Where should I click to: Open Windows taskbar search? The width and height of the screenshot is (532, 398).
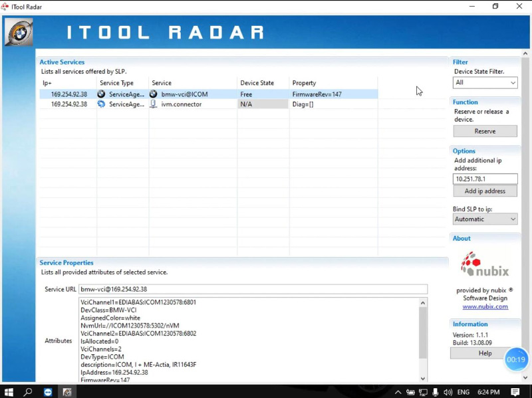(x=28, y=392)
